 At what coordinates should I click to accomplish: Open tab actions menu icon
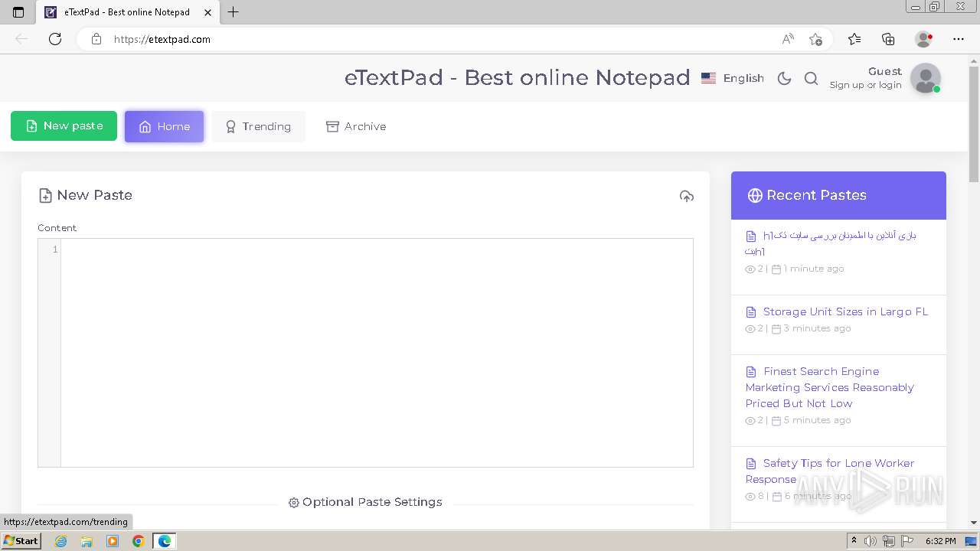pos(18,12)
